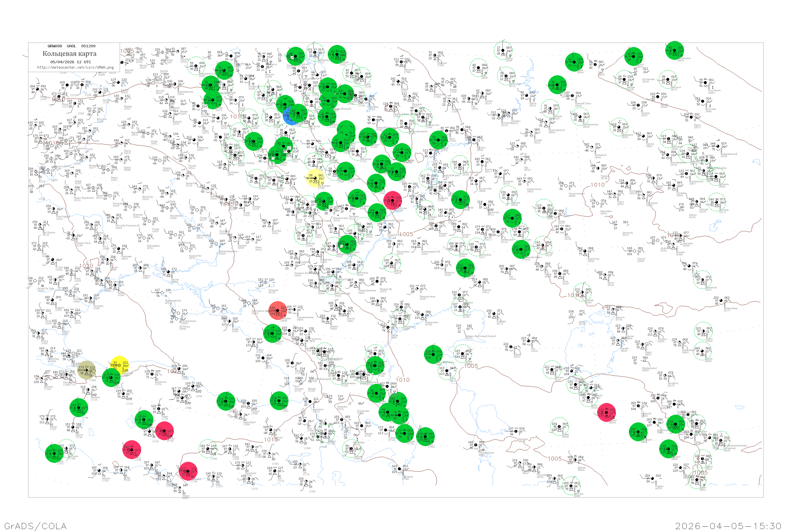Click the GrADS/COLA footer label
Viewport: 798px width, 532px height.
(x=35, y=526)
